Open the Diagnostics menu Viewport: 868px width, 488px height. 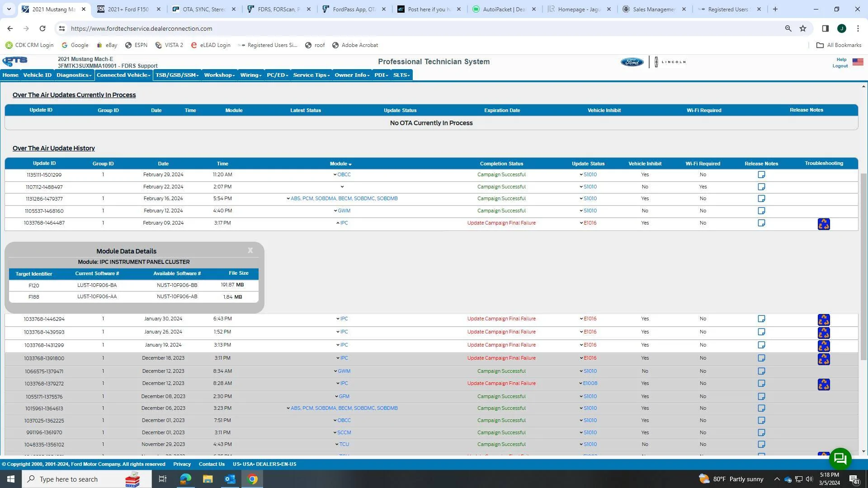pos(74,75)
